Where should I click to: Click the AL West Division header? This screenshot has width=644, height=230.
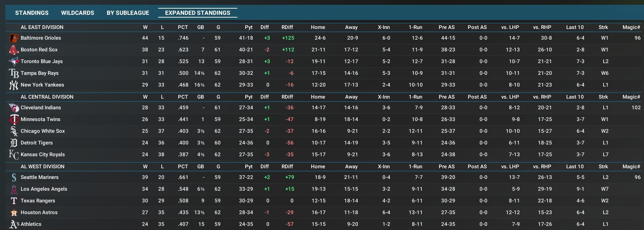coord(42,167)
